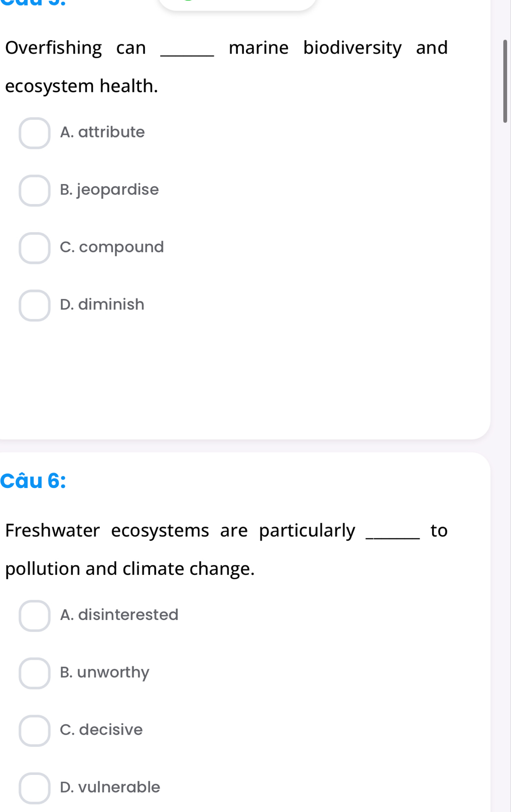This screenshot has width=511, height=812.
Task: Select the checkbox for 'B. unworthy'
Action: 35,673
